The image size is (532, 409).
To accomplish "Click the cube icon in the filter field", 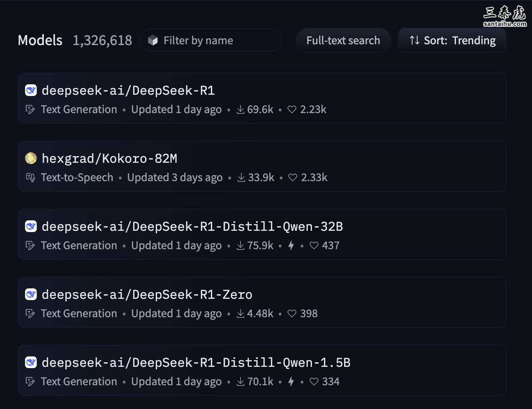I will (x=153, y=40).
